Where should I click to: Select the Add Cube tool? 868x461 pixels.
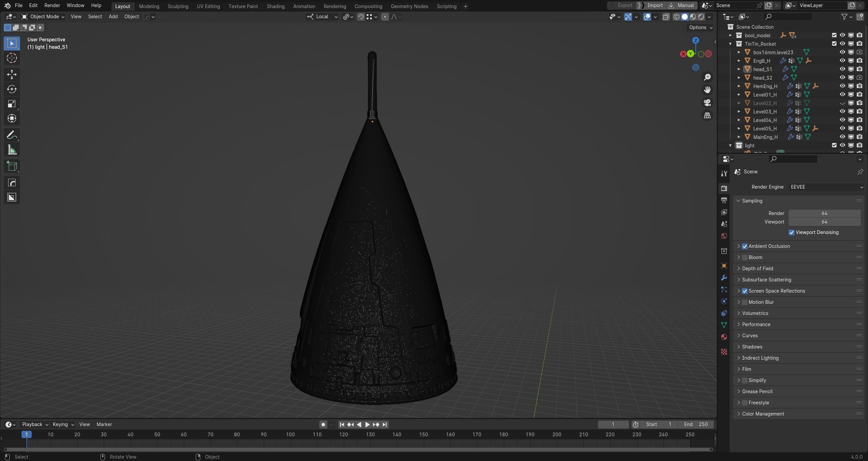click(12, 166)
